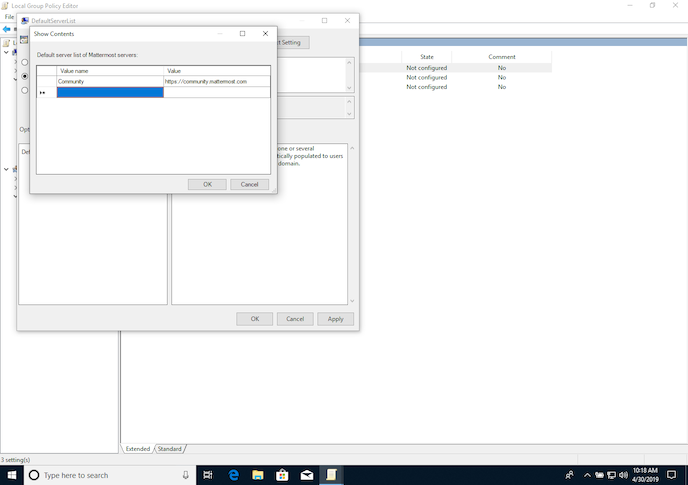Switch to the Extended tab

(x=137, y=449)
